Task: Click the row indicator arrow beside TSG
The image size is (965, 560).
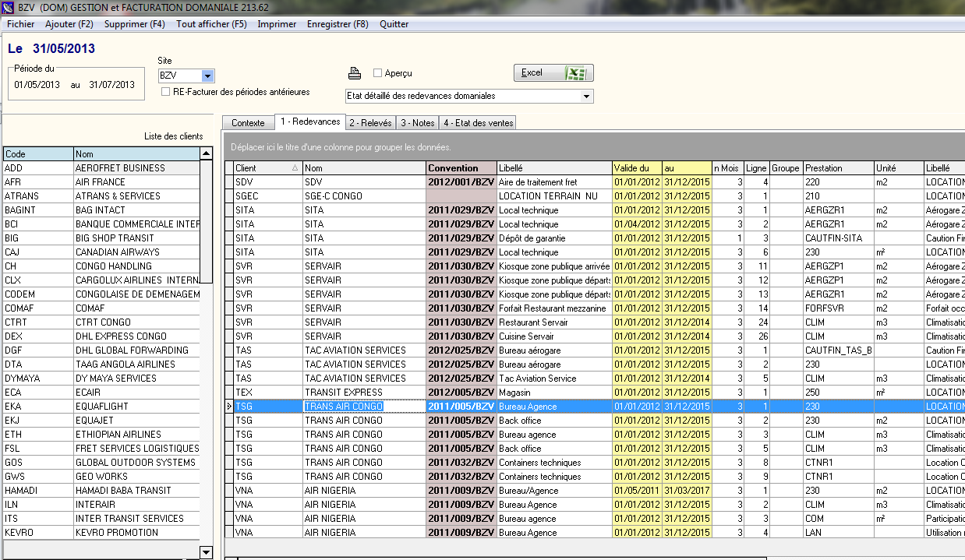Action: click(x=228, y=407)
